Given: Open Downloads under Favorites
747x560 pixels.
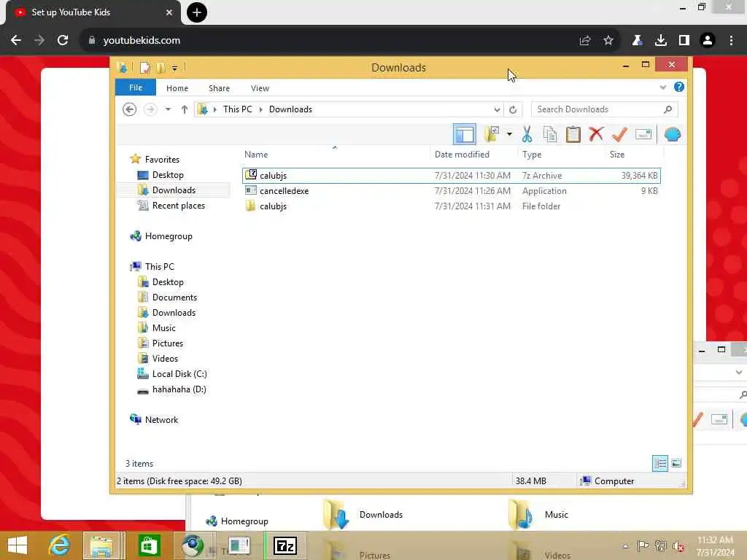Looking at the screenshot, I should pos(174,190).
